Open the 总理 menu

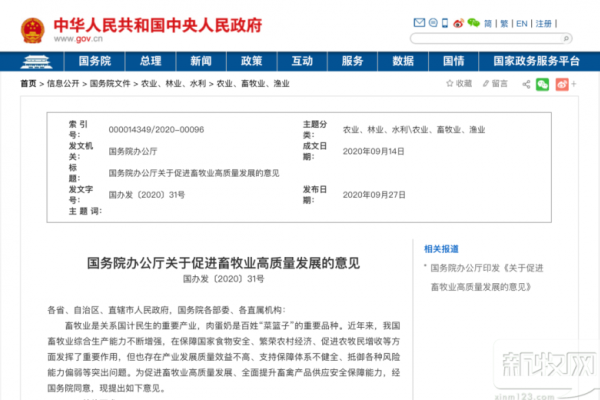(150, 61)
